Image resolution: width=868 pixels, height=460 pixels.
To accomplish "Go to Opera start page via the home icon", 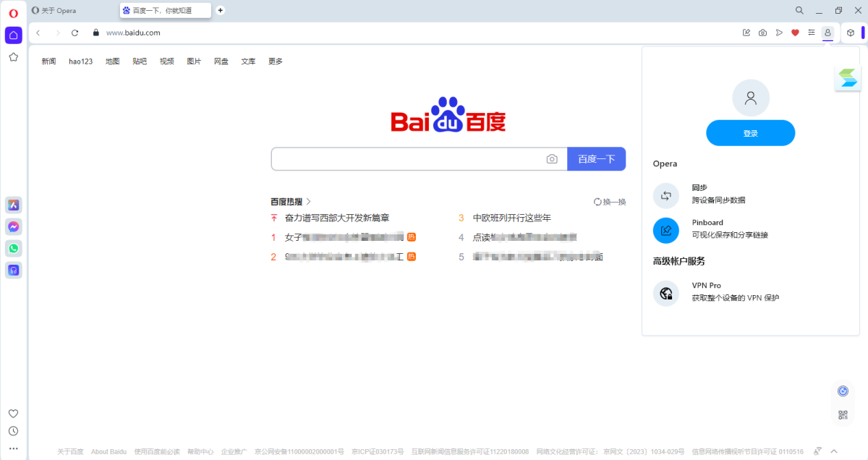I will click(x=13, y=35).
